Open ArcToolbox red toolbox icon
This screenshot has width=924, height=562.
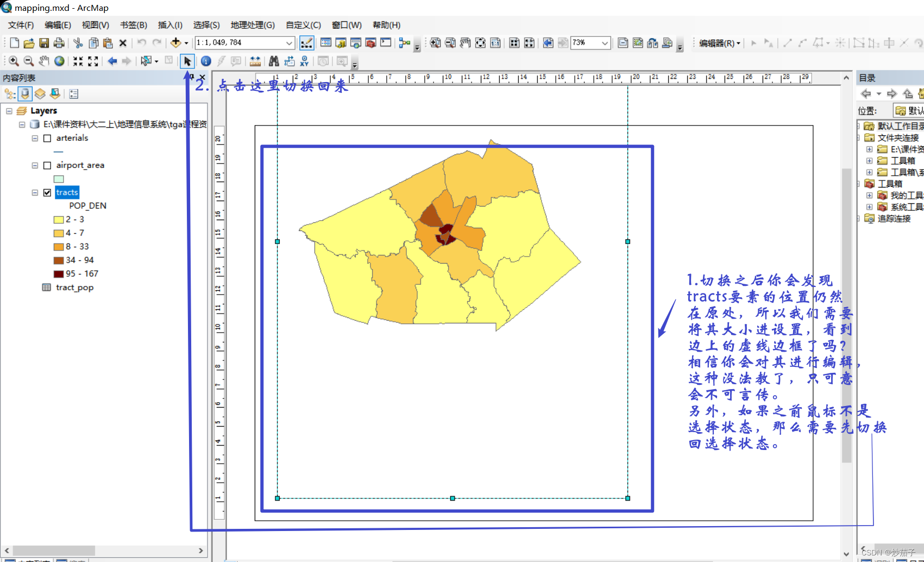370,42
